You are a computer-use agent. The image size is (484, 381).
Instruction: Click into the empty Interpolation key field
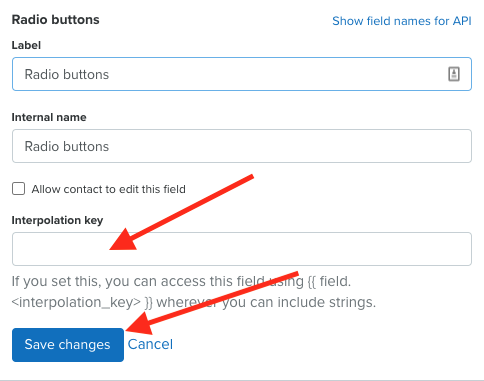[242, 249]
